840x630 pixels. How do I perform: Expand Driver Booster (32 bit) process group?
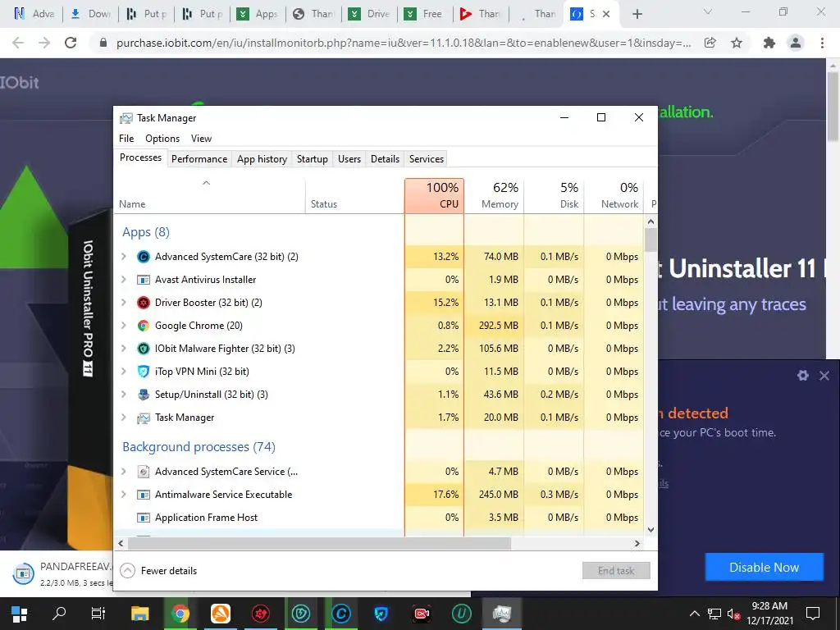(124, 303)
